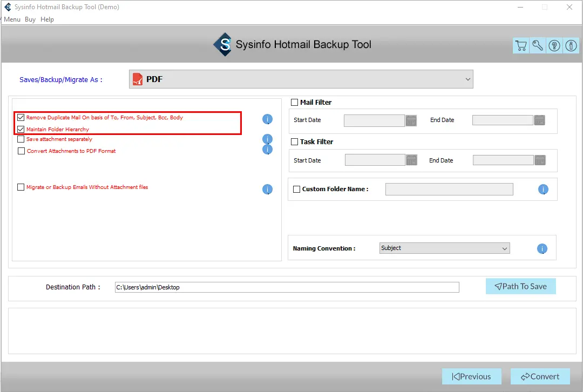Viewport: 583px width, 392px height.
Task: Enable Convert Attachments to PDF Format
Action: click(x=21, y=151)
